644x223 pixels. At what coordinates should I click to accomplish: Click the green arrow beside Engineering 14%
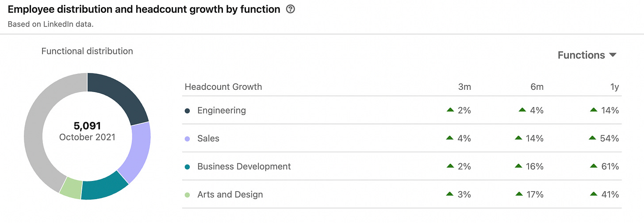click(594, 110)
